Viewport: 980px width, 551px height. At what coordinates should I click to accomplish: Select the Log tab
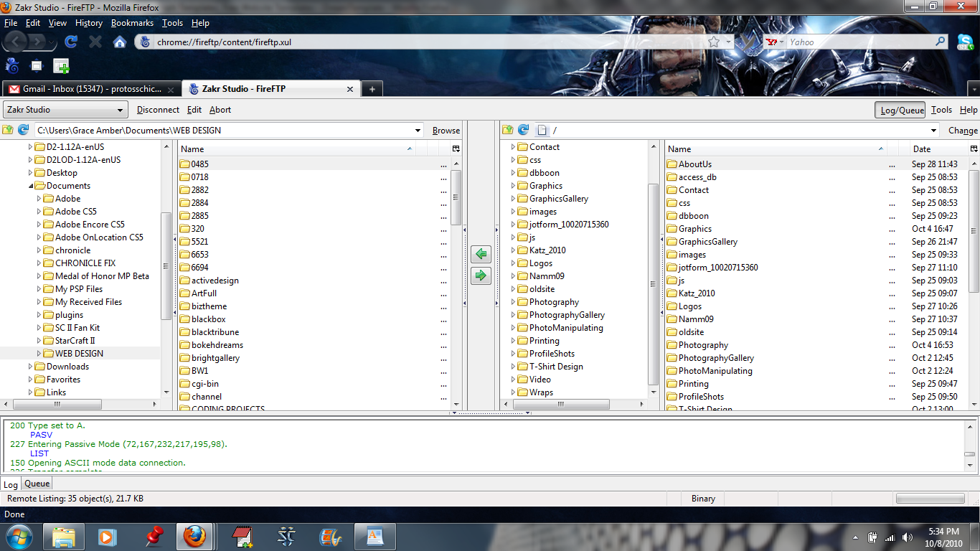(11, 484)
